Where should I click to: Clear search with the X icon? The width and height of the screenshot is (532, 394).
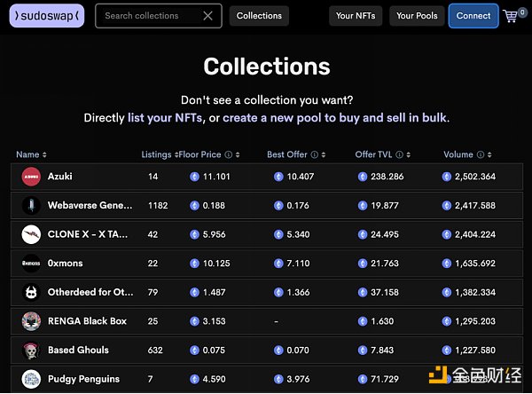click(x=207, y=16)
